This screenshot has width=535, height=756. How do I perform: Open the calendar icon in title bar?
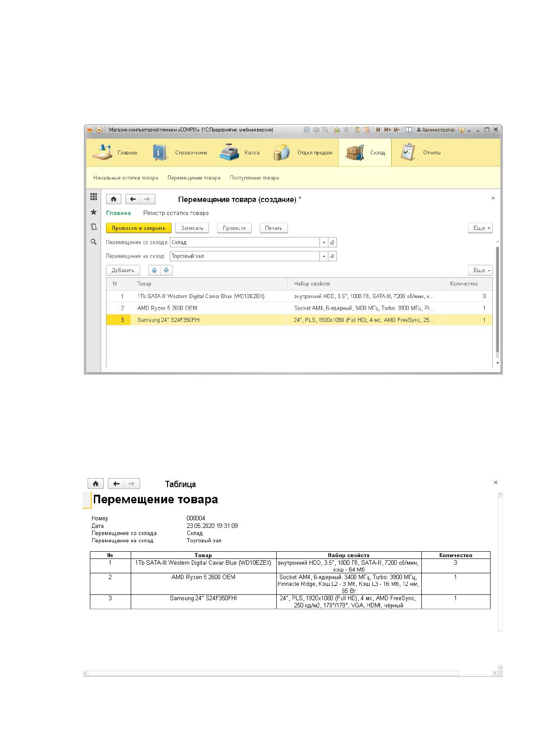tap(367, 130)
